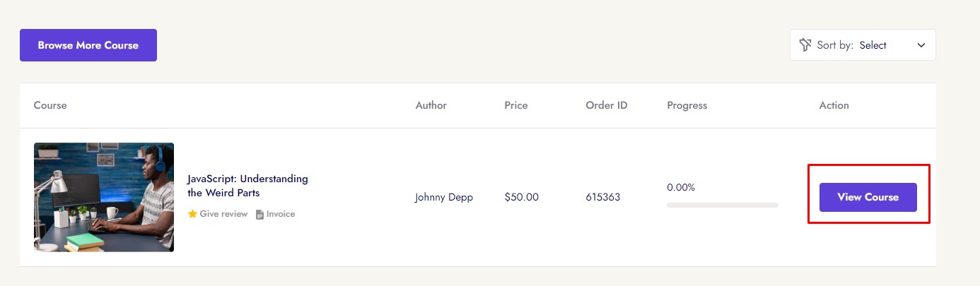Open the JavaScript: Understanding the Weird Parts title
Image resolution: width=980 pixels, height=286 pixels.
click(247, 185)
